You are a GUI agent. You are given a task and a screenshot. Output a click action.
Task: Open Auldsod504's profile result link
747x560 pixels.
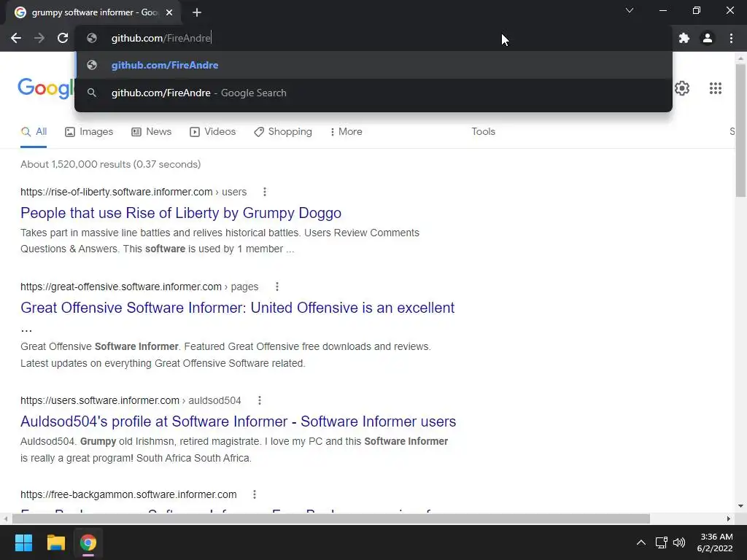(239, 421)
